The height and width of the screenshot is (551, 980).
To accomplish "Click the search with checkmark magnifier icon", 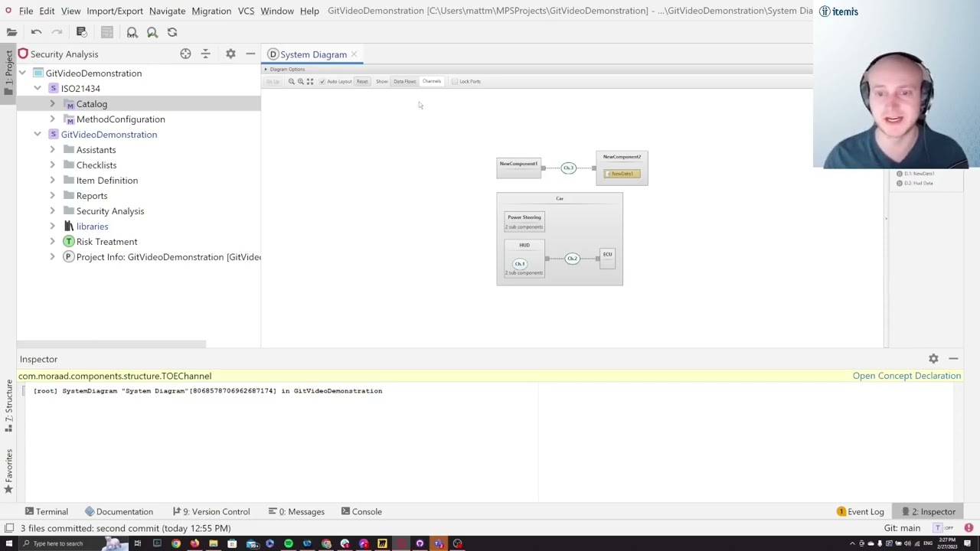I will tap(152, 32).
